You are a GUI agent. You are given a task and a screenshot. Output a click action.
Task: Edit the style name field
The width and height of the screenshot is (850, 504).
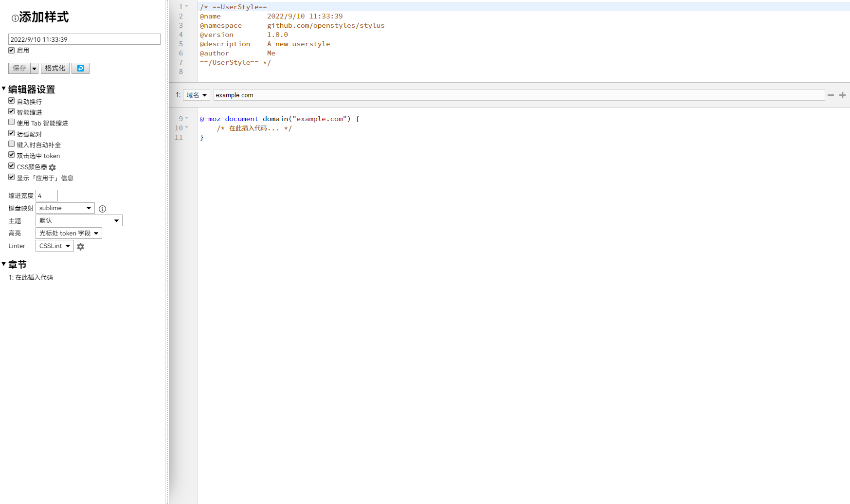tap(84, 39)
